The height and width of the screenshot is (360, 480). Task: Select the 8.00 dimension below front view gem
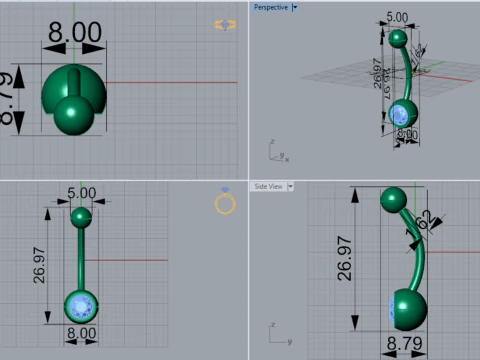82,333
